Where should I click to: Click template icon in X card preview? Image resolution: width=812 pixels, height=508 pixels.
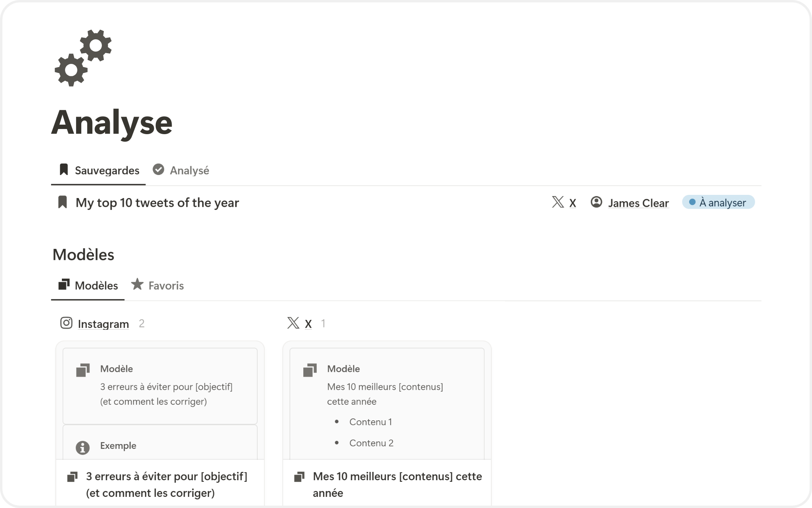point(310,370)
